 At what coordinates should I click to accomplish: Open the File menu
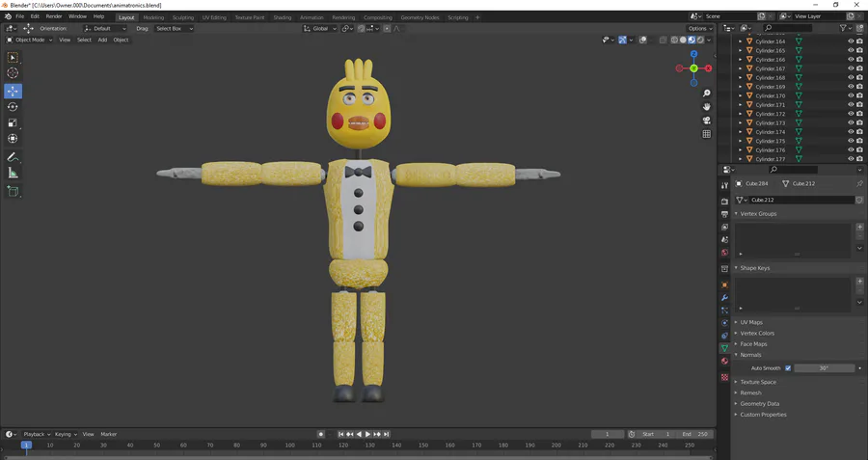click(x=19, y=16)
